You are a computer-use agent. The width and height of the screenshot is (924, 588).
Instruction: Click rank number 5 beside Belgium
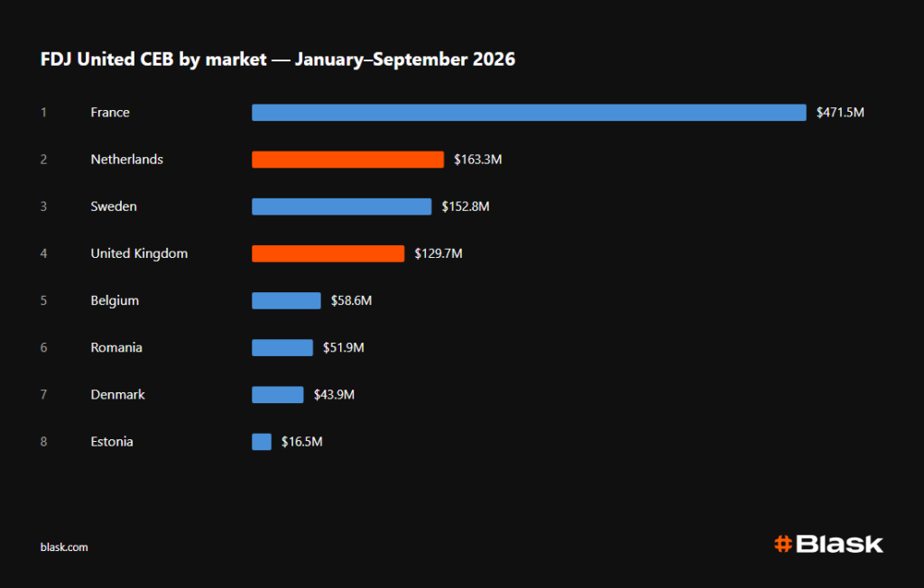tap(43, 301)
